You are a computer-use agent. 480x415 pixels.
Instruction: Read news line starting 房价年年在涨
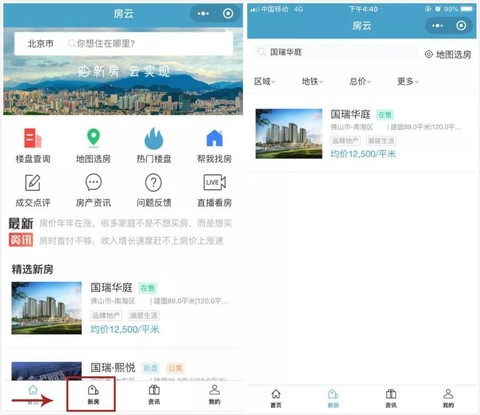point(135,223)
